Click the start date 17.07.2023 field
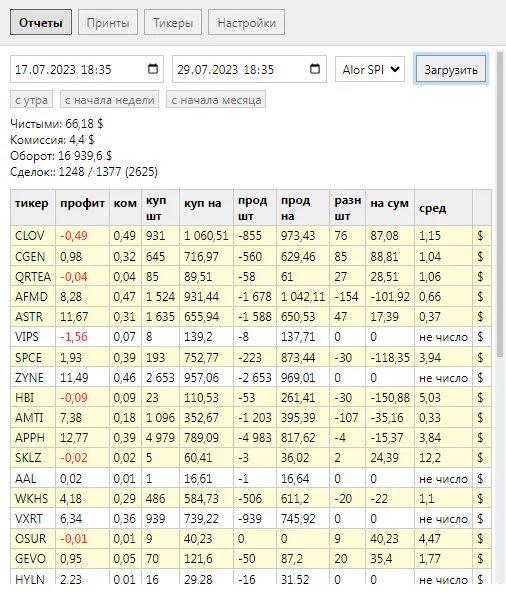 (x=87, y=69)
